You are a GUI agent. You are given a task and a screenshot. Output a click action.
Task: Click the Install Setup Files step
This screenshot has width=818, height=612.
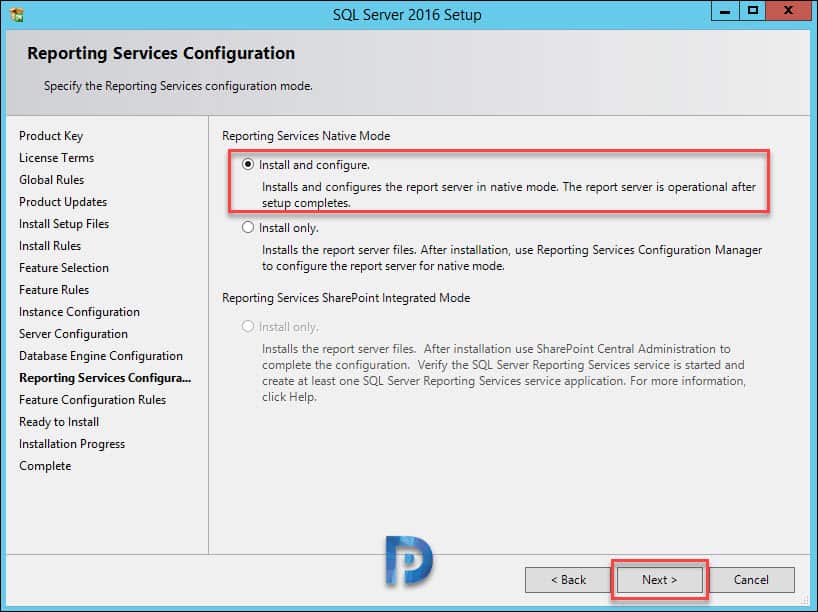64,223
